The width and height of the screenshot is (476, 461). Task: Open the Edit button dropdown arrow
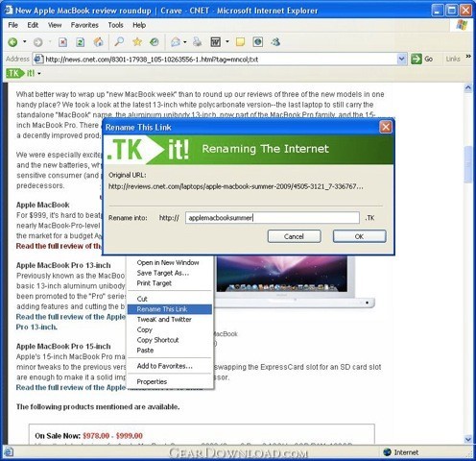tap(227, 42)
